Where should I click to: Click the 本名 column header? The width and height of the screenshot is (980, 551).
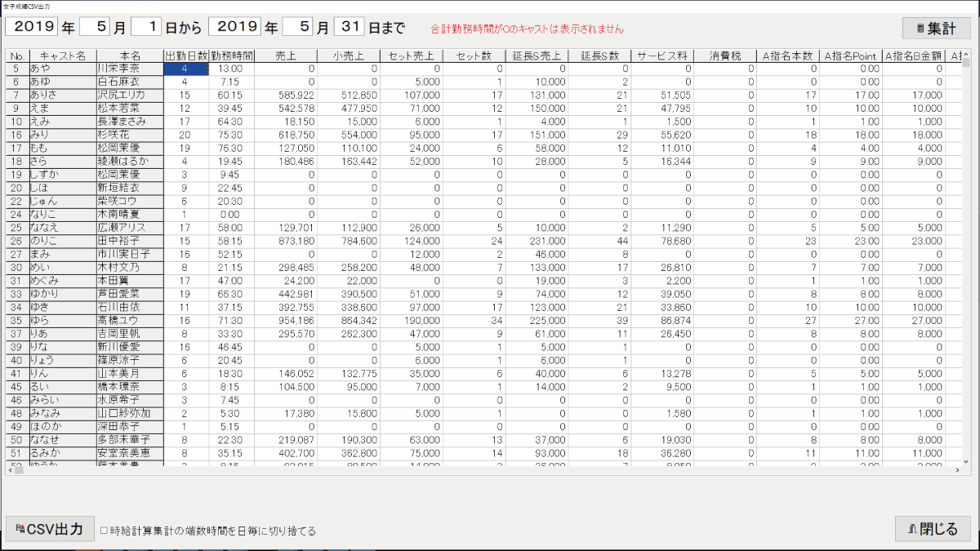[130, 56]
